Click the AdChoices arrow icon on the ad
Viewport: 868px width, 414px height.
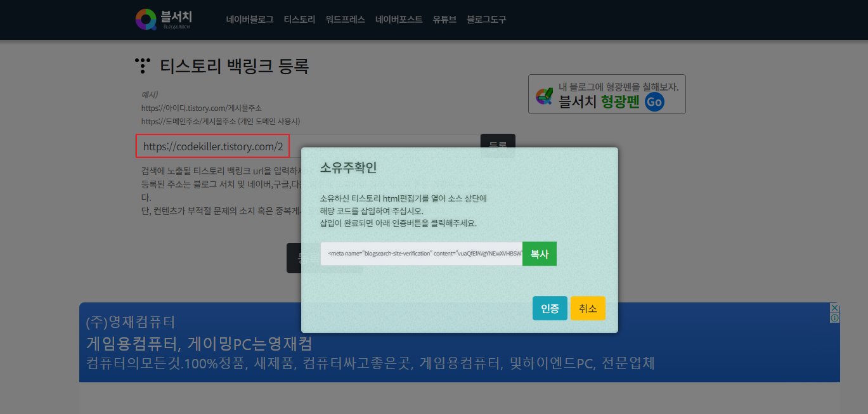tap(834, 307)
